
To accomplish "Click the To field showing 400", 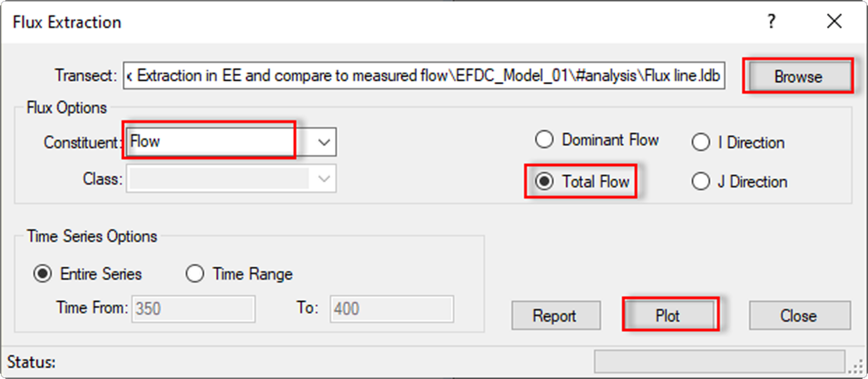I will pyautogui.click(x=391, y=308).
